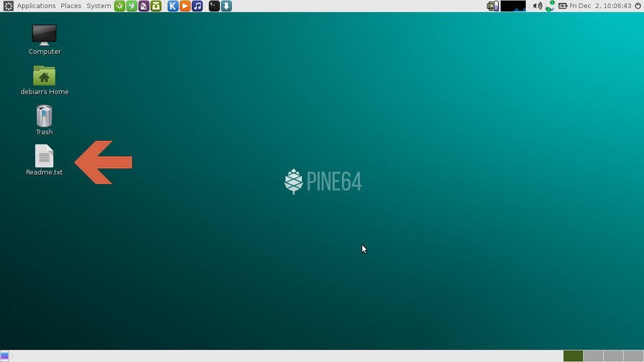
Task: Click the download arrow launcher icon
Action: click(226, 6)
